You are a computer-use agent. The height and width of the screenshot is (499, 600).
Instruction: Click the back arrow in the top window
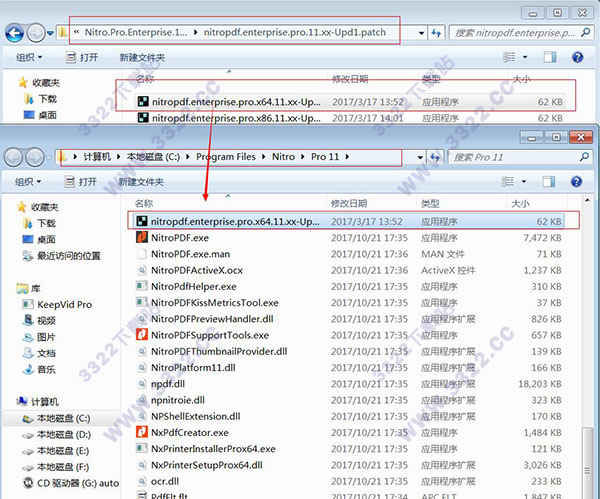pyautogui.click(x=15, y=34)
